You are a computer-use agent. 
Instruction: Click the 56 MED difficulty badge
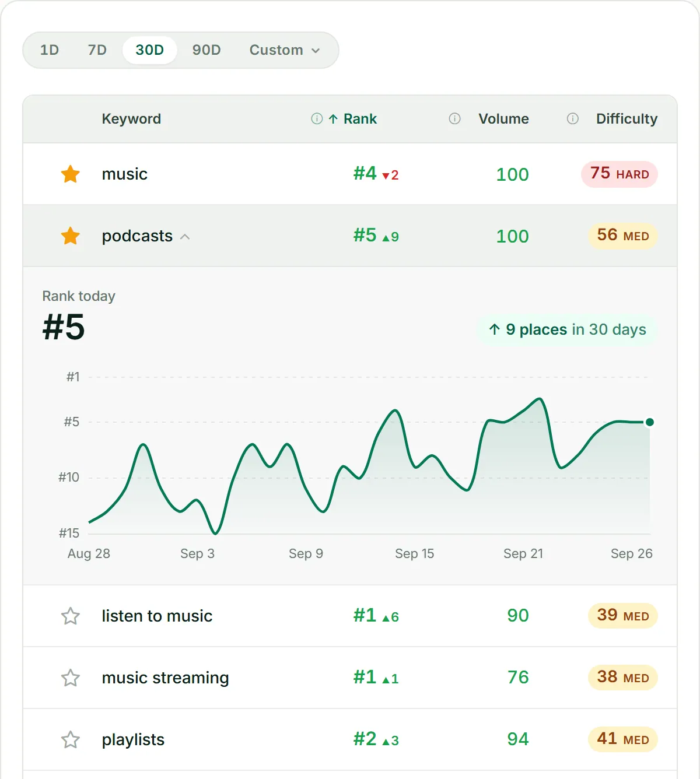[623, 236]
